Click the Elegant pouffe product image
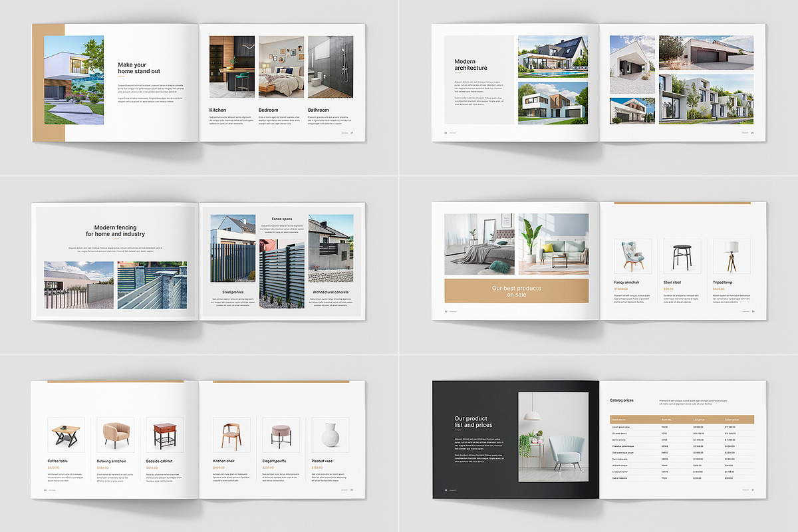The width and height of the screenshot is (798, 532). (281, 435)
